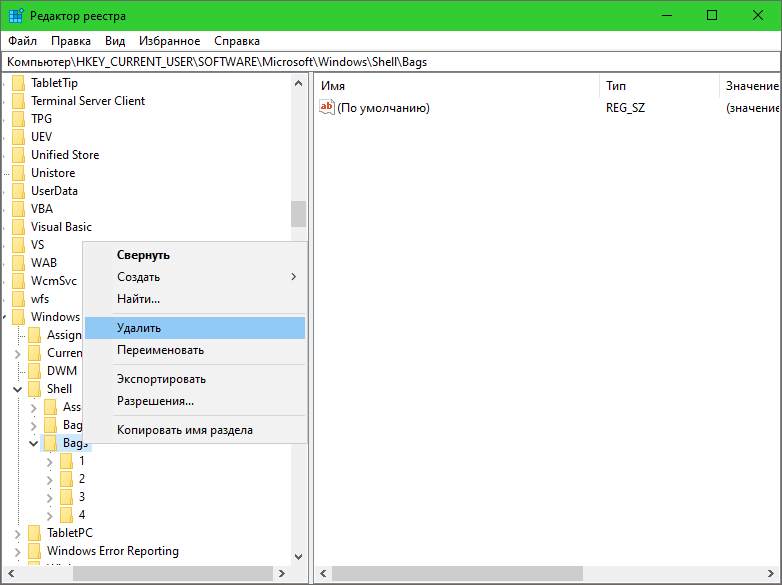Open the Избранное menu
This screenshot has height=585, width=782.
click(x=168, y=41)
